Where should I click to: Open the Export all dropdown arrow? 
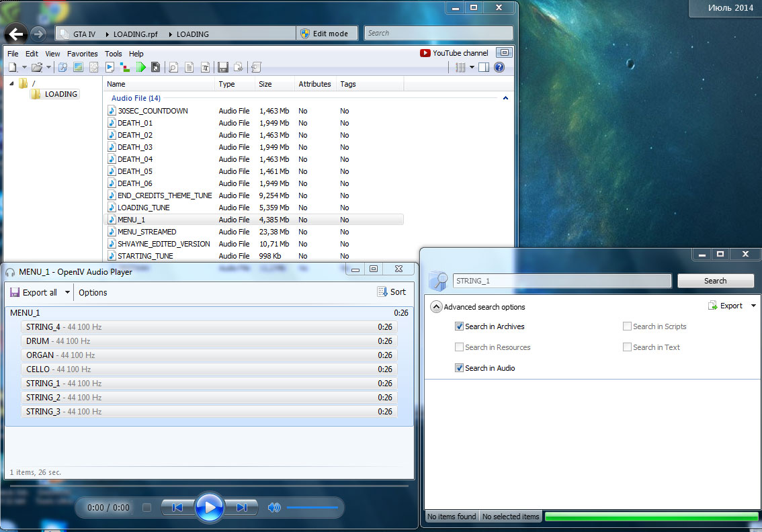tap(67, 293)
